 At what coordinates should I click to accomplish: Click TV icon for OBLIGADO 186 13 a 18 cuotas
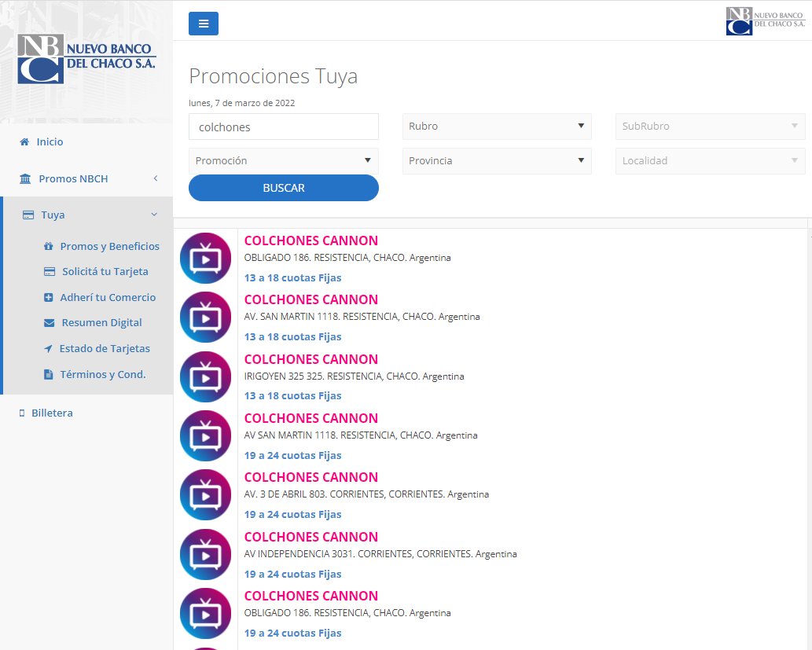[206, 258]
